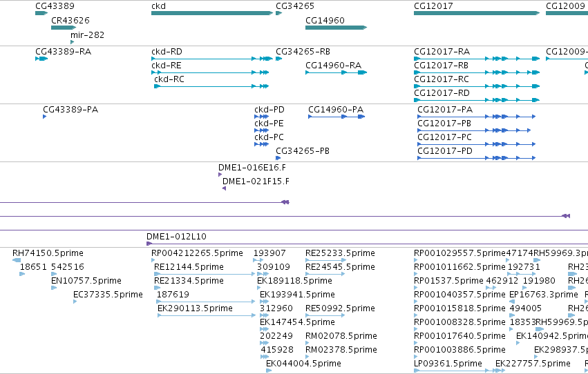Select the 193907 EST label
Screen dimensions: 588x374
pyautogui.click(x=269, y=253)
